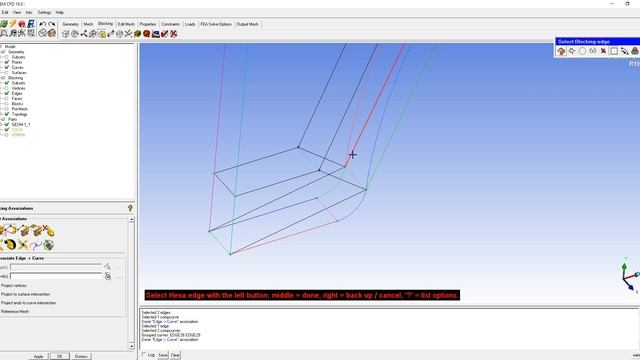Click Clear button under message log

[x=175, y=355]
